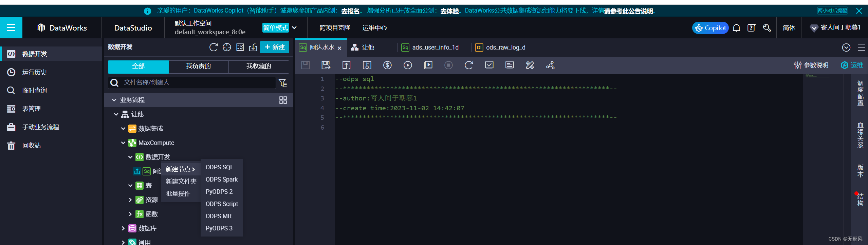
Task: Click the stop execution icon
Action: pyautogui.click(x=448, y=65)
